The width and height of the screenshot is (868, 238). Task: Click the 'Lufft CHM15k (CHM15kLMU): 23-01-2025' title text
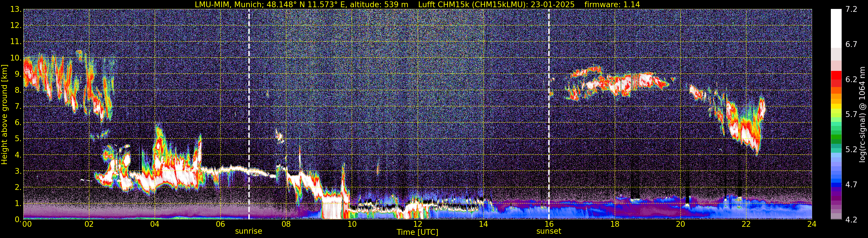click(x=496, y=4)
